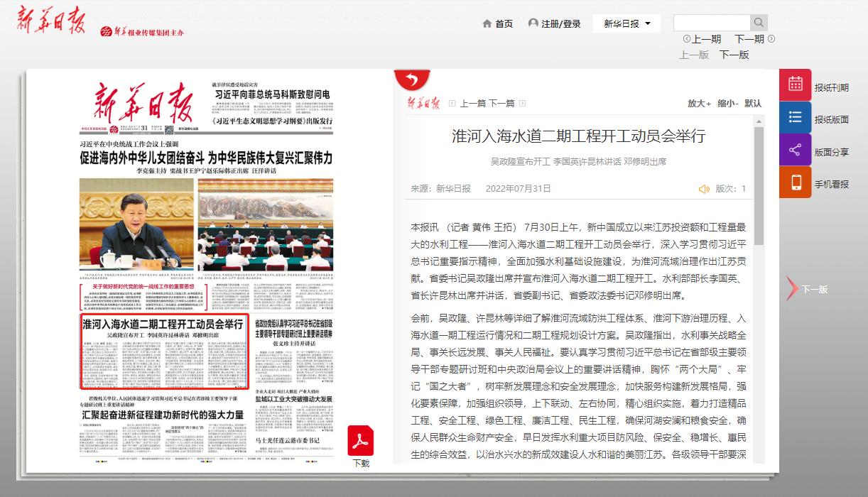Click the 注册/登录 link

pos(554,23)
